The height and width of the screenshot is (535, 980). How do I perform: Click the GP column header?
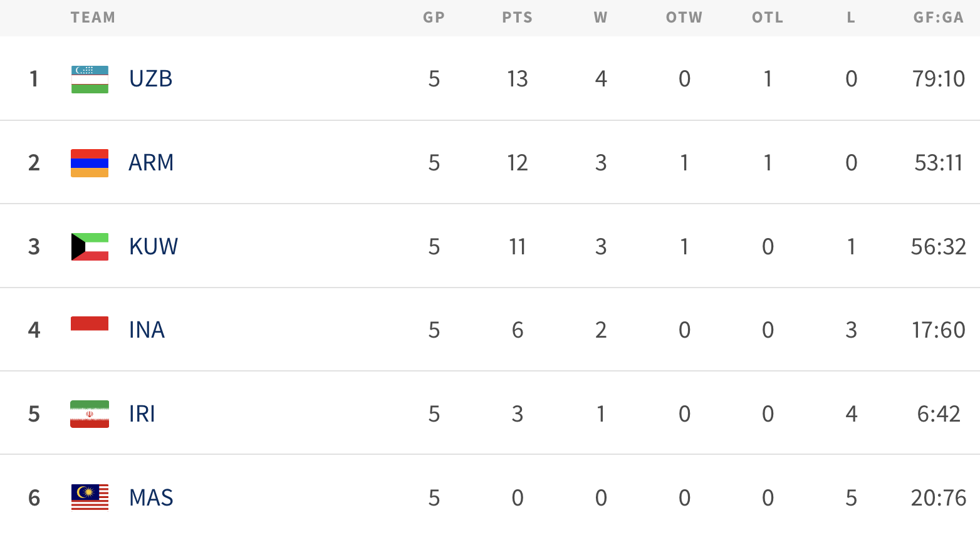click(x=434, y=18)
